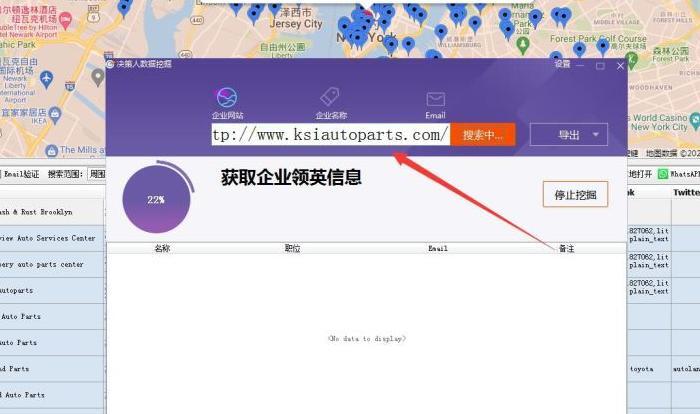
Task: Stop mining with 停止挖掘 button
Action: click(575, 194)
